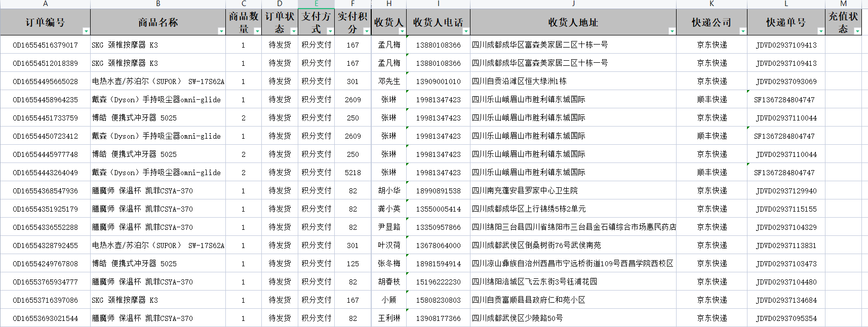This screenshot has height=327, width=868.
Task: Open the 商品名称 column filter dropdown
Action: [221, 31]
